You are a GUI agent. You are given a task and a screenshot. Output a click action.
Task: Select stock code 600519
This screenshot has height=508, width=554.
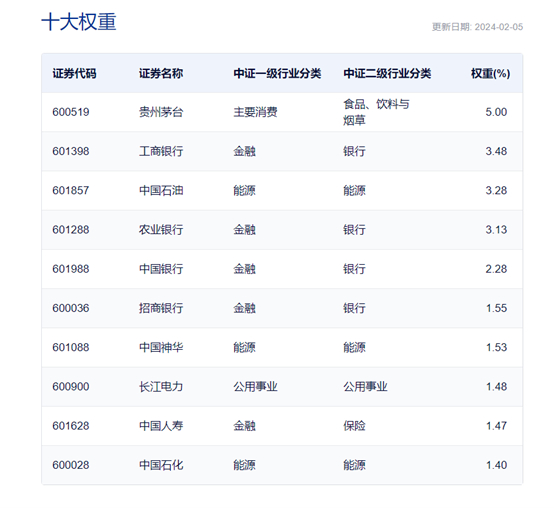[x=71, y=112]
